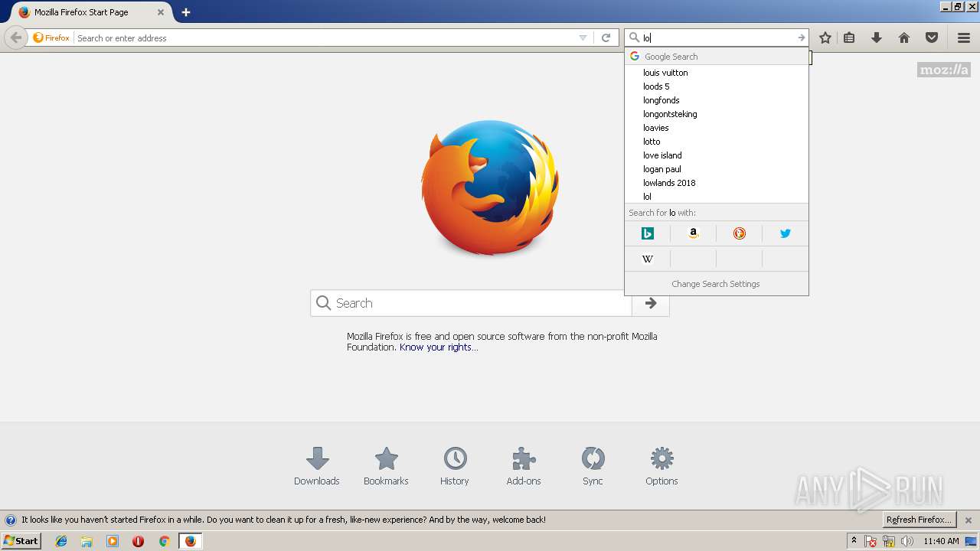Image resolution: width=980 pixels, height=551 pixels.
Task: Launch Chrome from the taskbar
Action: click(164, 541)
